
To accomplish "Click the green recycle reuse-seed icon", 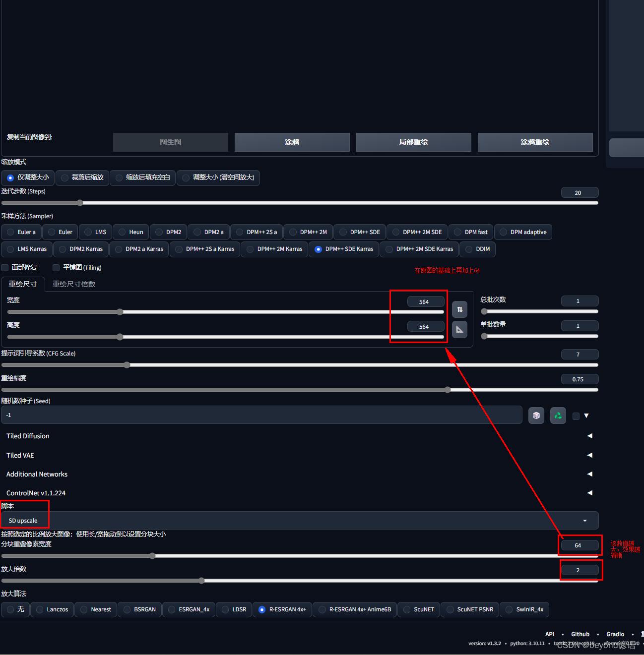I will pyautogui.click(x=558, y=416).
